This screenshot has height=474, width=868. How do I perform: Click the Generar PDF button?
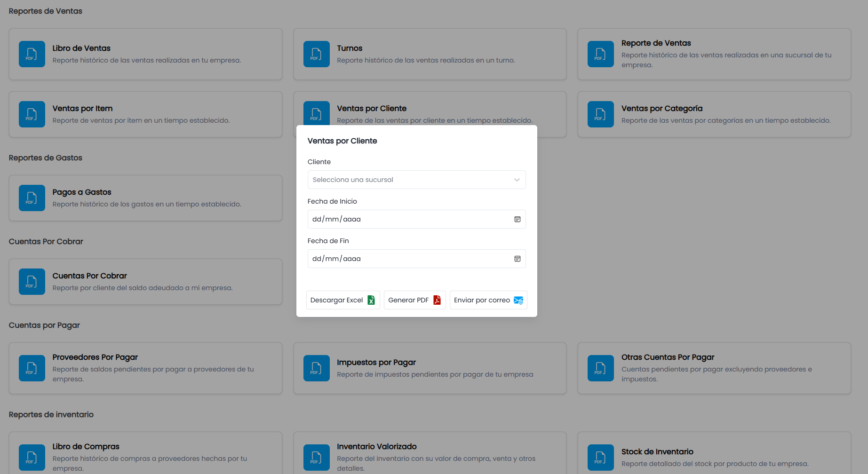[x=415, y=300]
